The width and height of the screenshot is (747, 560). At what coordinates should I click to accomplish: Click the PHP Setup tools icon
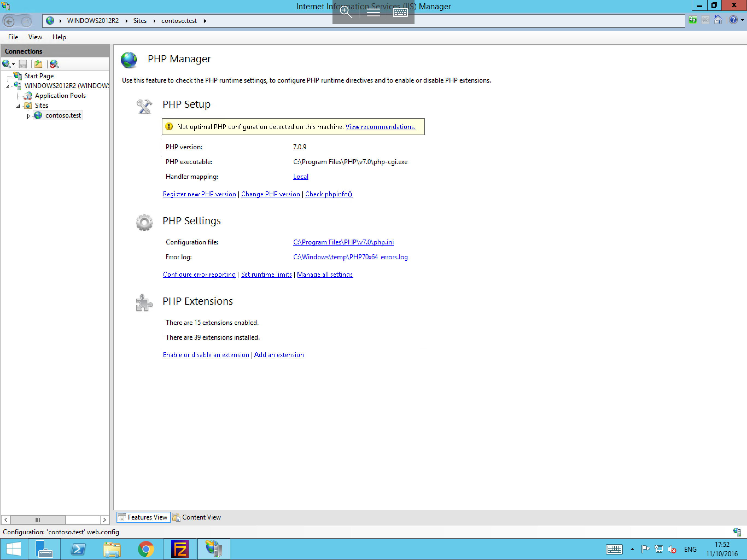click(144, 106)
